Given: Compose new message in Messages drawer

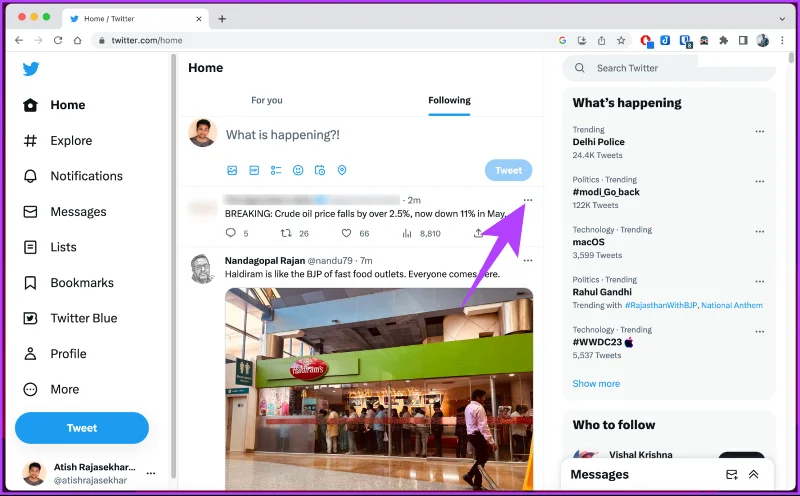Looking at the screenshot, I should pyautogui.click(x=732, y=475).
